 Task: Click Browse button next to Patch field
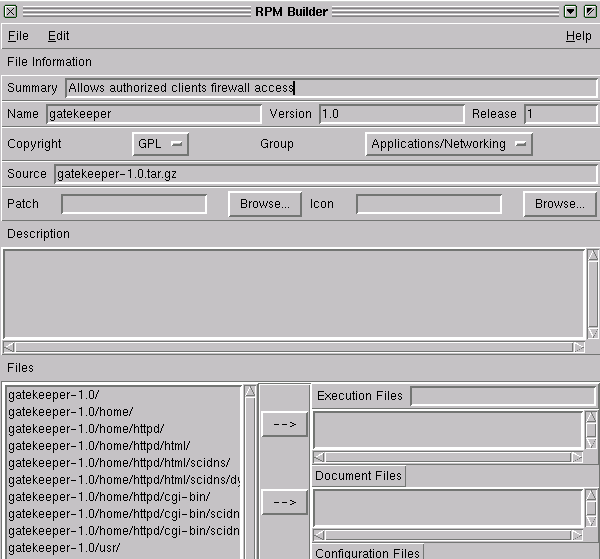point(265,204)
